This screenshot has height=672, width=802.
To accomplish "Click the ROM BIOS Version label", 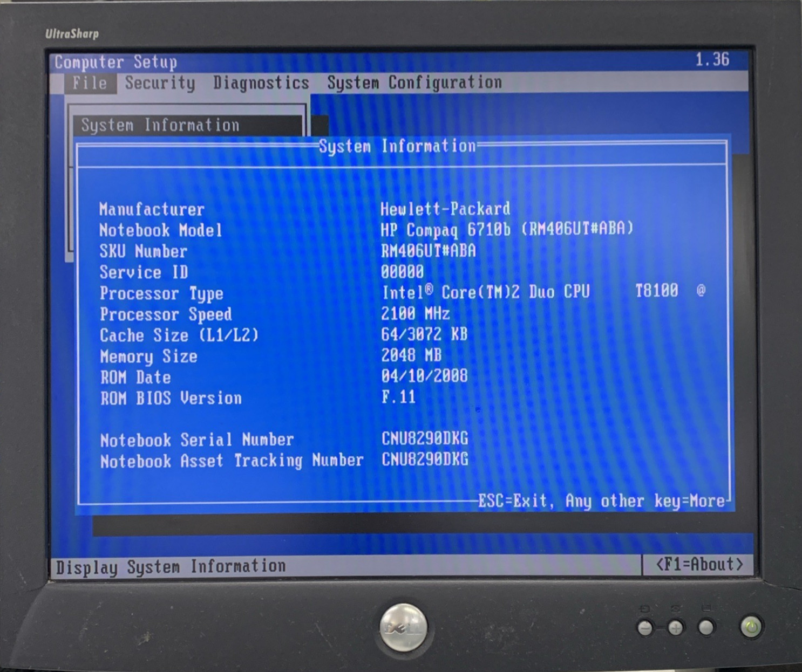I will pyautogui.click(x=171, y=399).
